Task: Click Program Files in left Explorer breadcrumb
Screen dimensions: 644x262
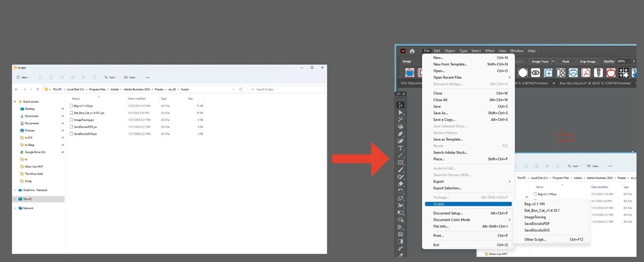Action: [98, 89]
